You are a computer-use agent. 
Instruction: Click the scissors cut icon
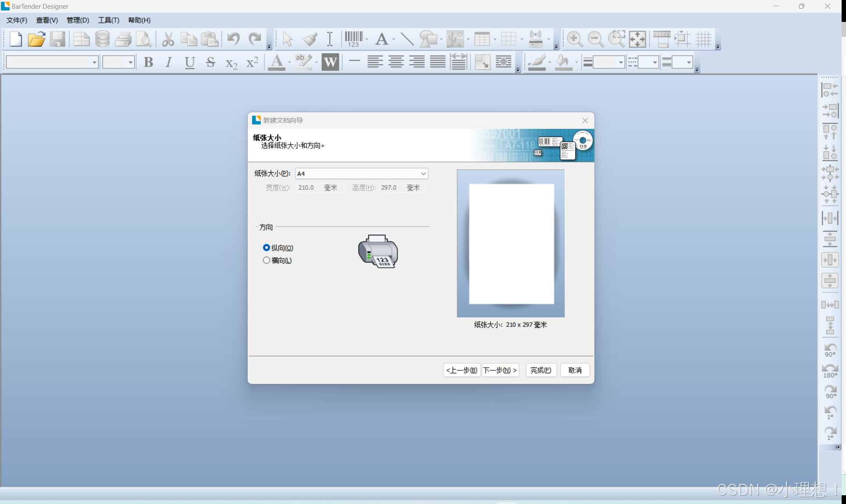[167, 39]
